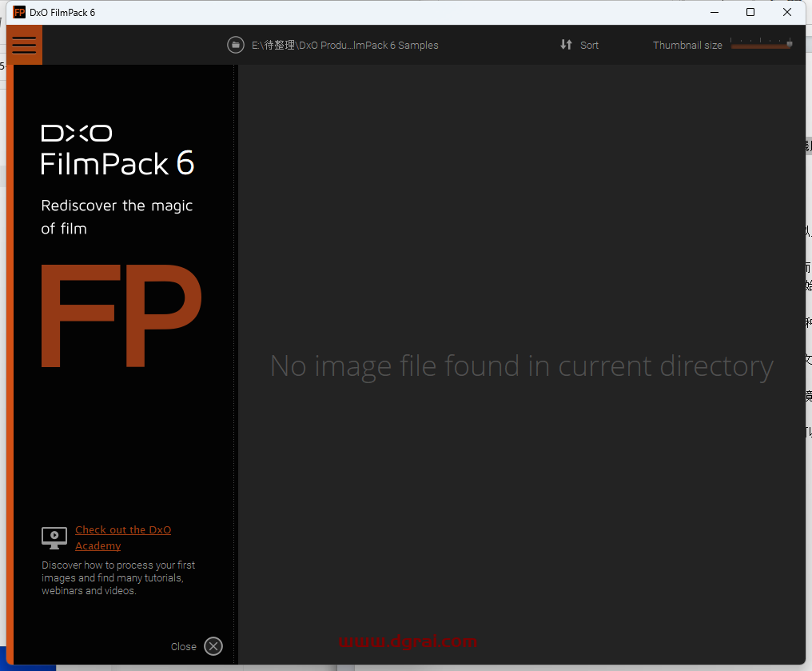Viewport: 812px width, 671px height.
Task: Click the Sort arrows icon
Action: (566, 45)
